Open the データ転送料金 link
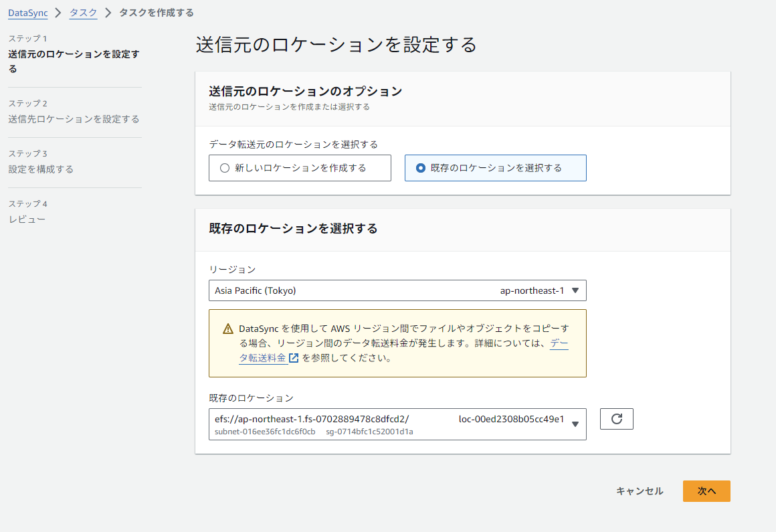 coord(262,358)
